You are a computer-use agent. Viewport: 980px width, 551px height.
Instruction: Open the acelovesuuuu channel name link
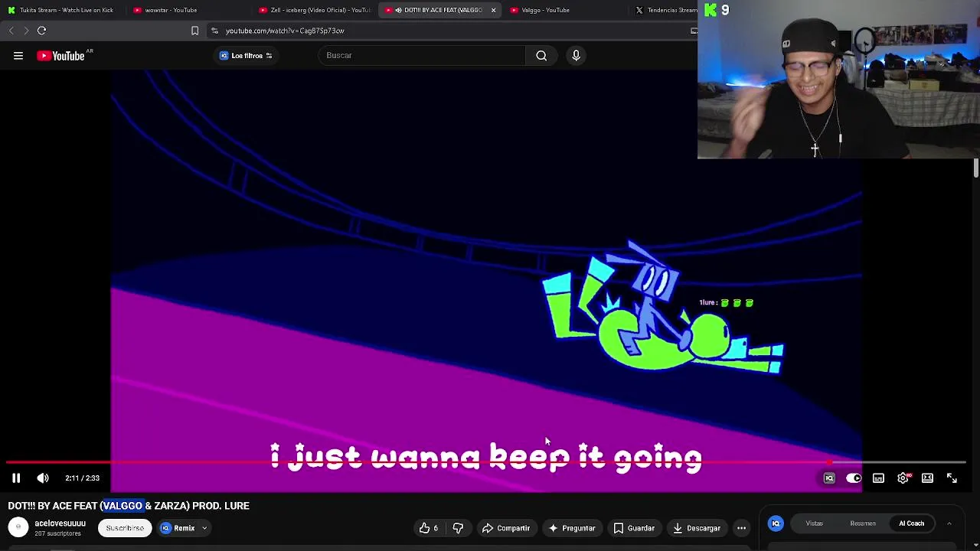click(x=60, y=523)
